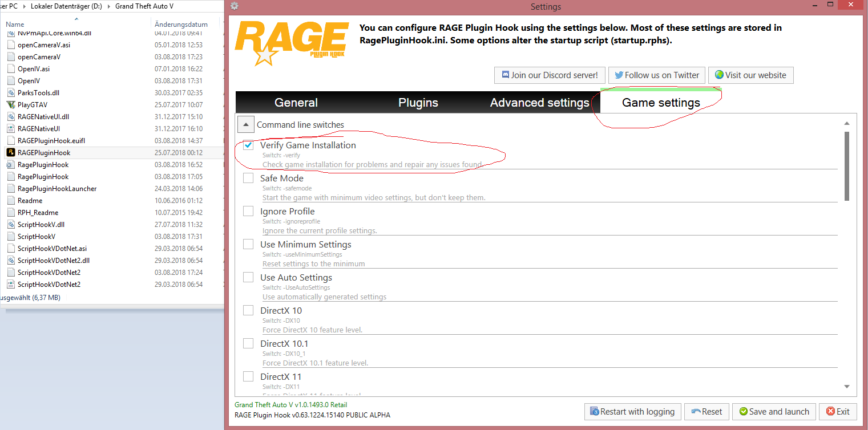Viewport: 868px width, 430px height.
Task: Go to the Advanced settings tab
Action: [540, 103]
